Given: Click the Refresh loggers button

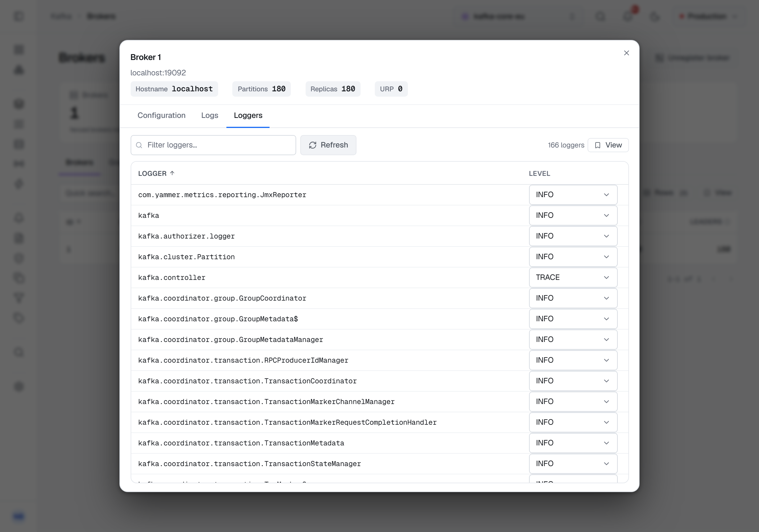Looking at the screenshot, I should click(x=328, y=145).
